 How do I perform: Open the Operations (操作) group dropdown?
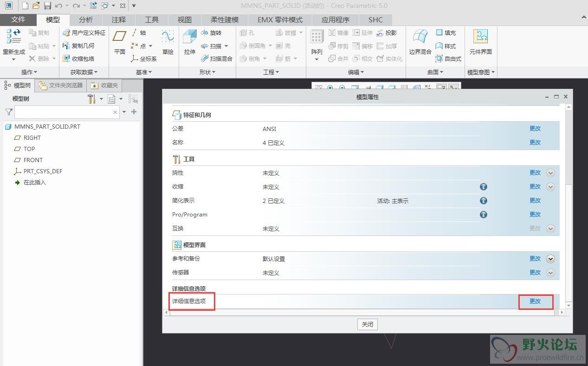(29, 72)
